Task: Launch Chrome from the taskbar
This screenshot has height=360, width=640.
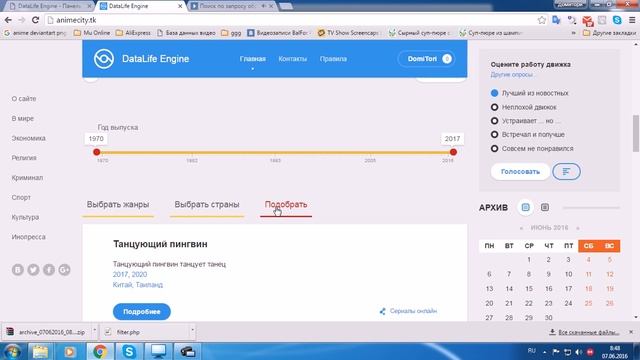Action: coord(99,351)
